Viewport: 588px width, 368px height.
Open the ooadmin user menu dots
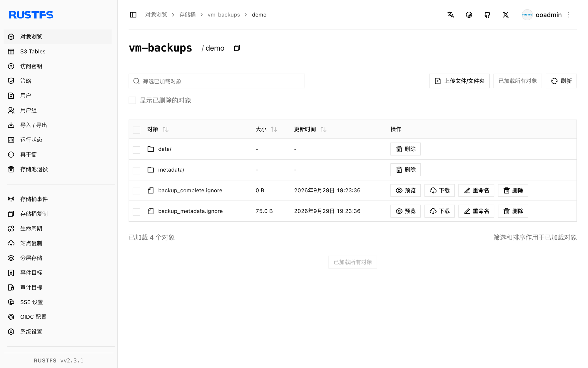[568, 15]
